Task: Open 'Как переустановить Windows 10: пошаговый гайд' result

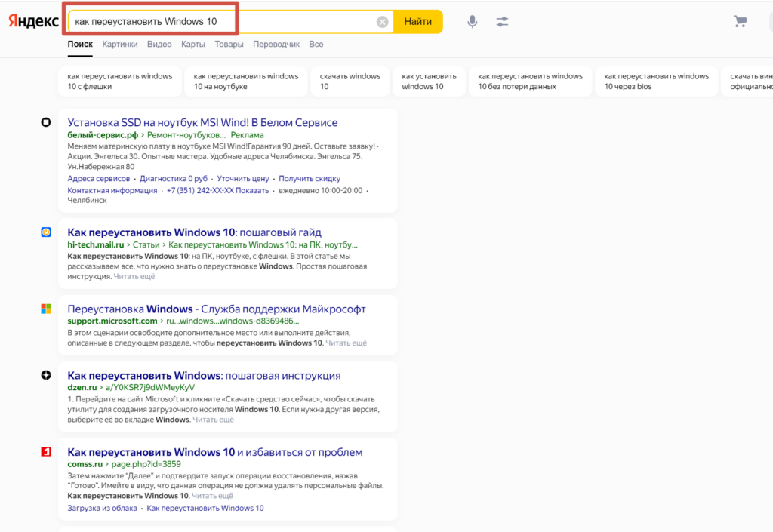Action: [x=194, y=232]
